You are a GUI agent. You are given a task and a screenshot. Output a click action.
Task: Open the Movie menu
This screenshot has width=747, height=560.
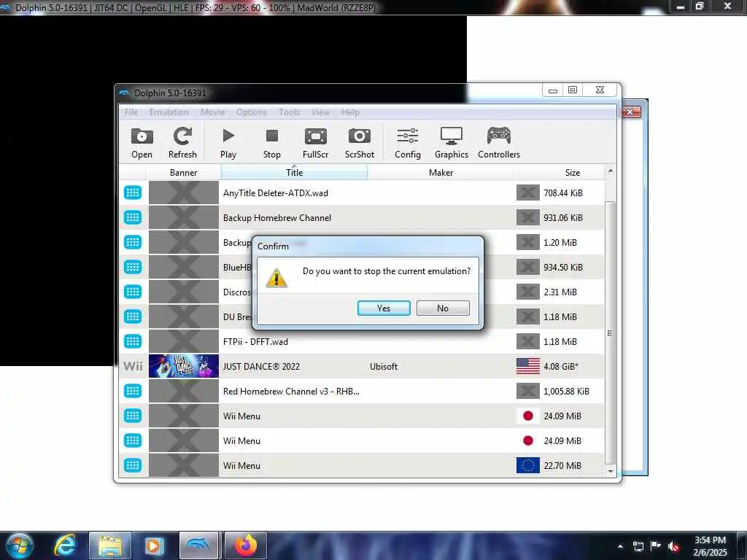pos(212,112)
